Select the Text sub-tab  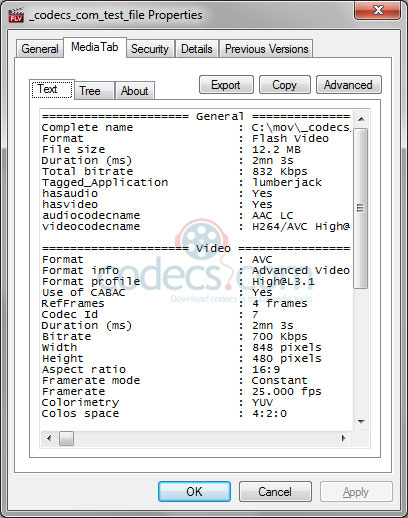pos(52,89)
